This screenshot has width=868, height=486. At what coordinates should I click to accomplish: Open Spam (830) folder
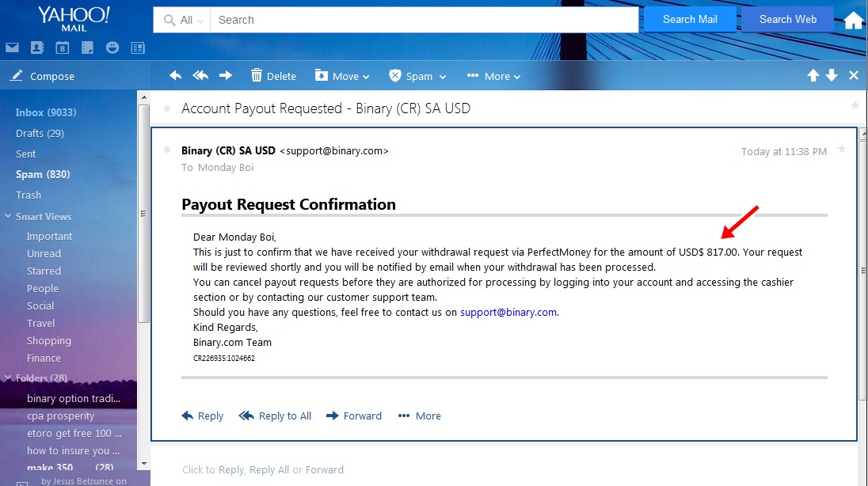(x=43, y=174)
